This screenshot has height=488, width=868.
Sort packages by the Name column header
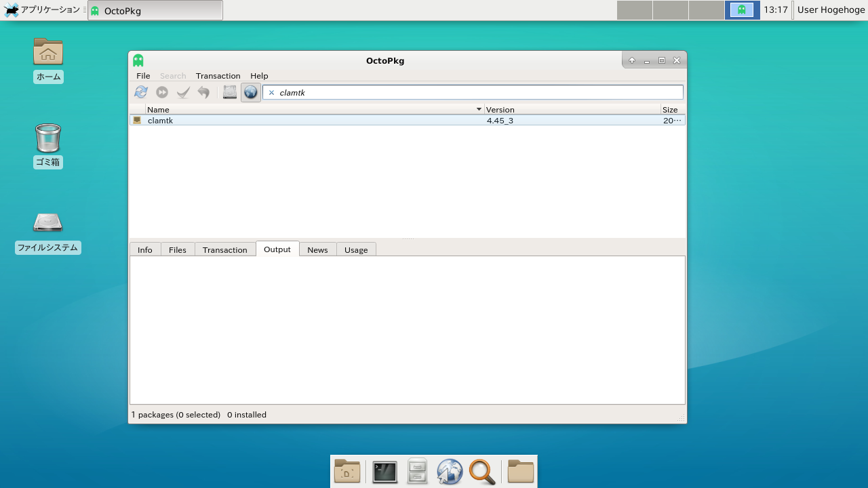pyautogui.click(x=315, y=109)
